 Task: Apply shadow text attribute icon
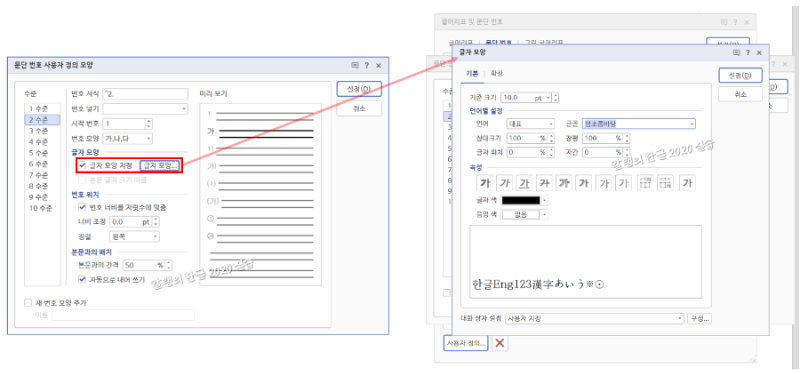tap(584, 183)
